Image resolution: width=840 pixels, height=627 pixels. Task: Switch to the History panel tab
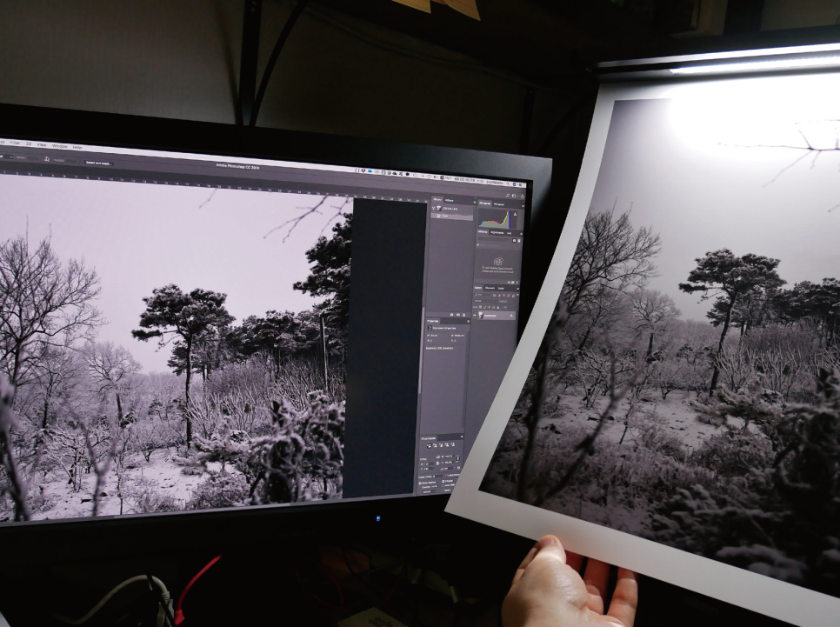437,200
